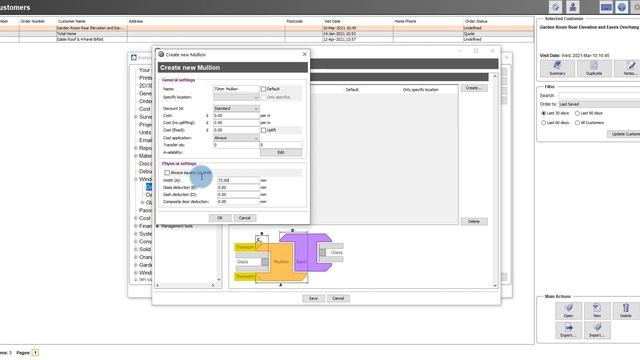Open the Order by Last Saved dropdown

coord(599,104)
